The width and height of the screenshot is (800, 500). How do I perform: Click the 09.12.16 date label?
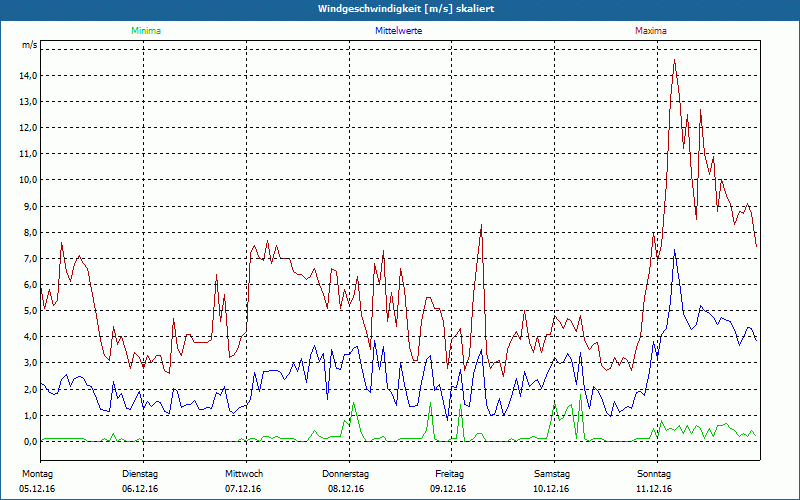pyautogui.click(x=448, y=489)
